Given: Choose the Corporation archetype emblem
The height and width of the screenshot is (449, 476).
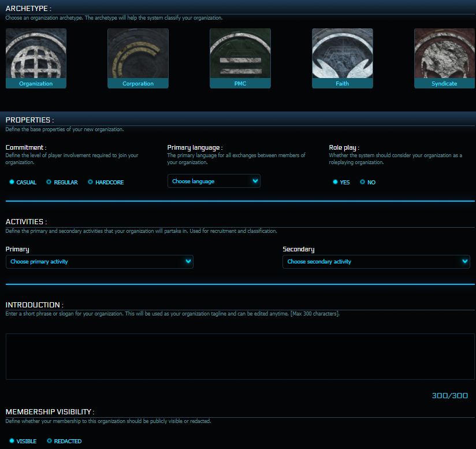Looking at the screenshot, I should (x=138, y=58).
